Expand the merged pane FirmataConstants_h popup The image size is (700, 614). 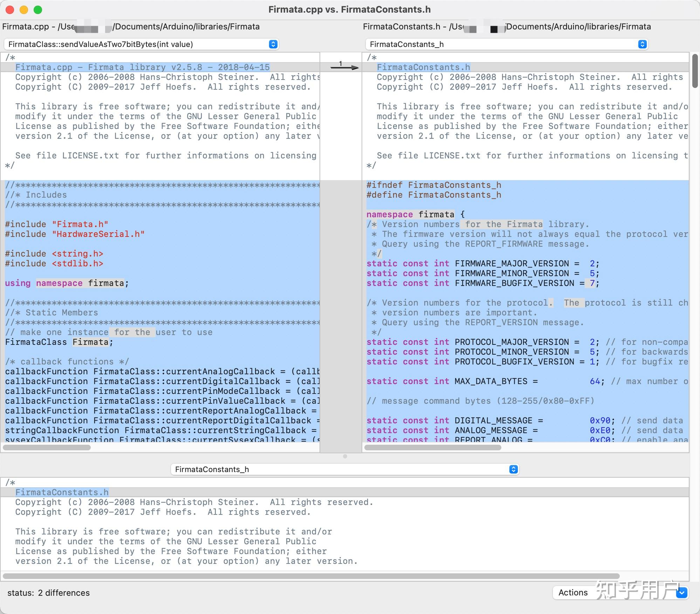coord(345,469)
